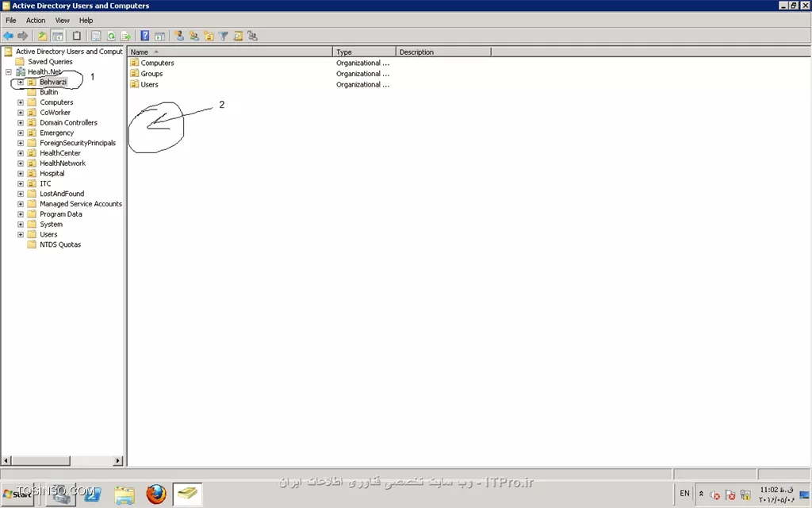Go up one level with folder-arrow icon
The height and width of the screenshot is (508, 812).
[x=42, y=36]
